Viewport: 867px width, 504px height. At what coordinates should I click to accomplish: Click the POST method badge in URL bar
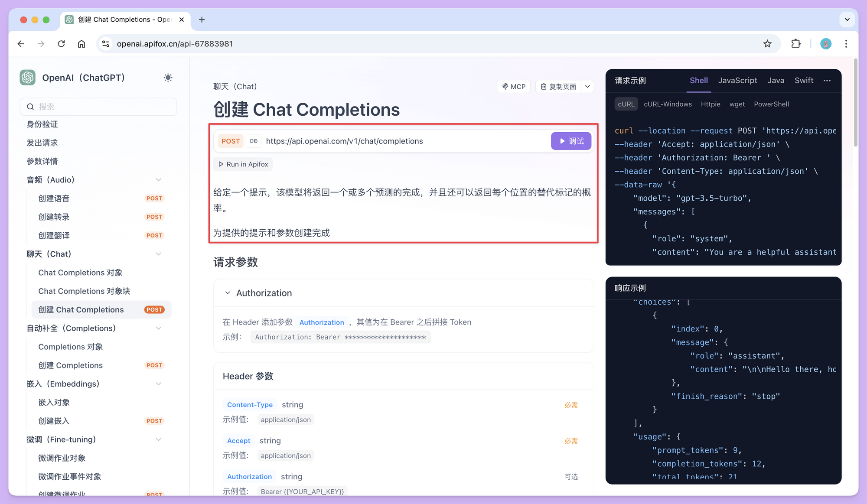tap(231, 141)
